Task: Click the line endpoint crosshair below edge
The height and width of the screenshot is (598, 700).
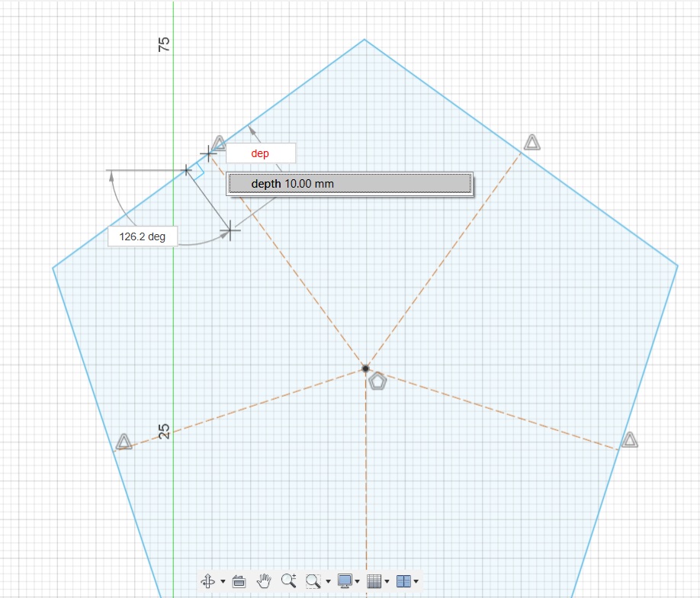Action: point(230,230)
